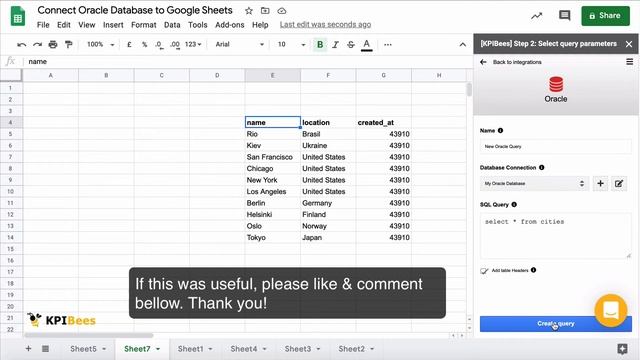Open the Data menu
The width and height of the screenshot is (640, 360).
pyautogui.click(x=172, y=25)
